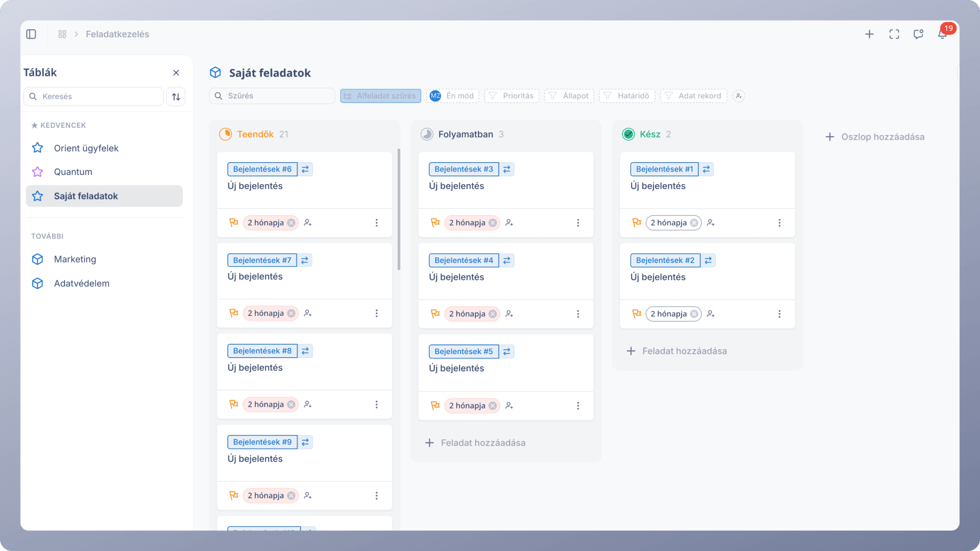Screen dimensions: 980x551
Task: Open Bejelentések #8 Új bejelentés card title
Action: tap(255, 368)
